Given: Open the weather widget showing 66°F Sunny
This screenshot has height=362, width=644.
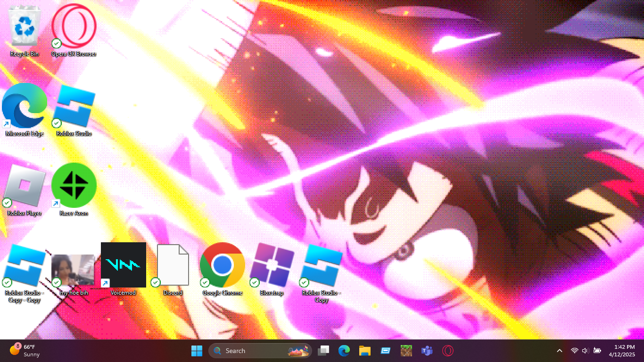Looking at the screenshot, I should [25, 351].
